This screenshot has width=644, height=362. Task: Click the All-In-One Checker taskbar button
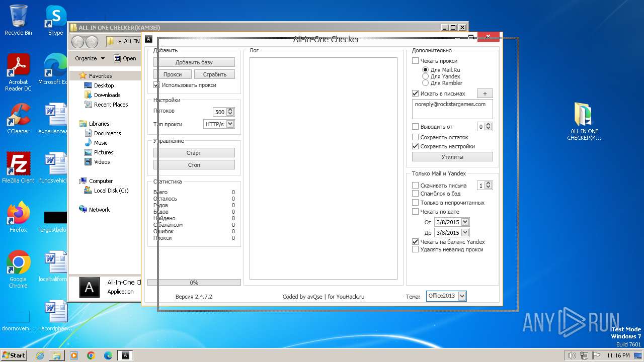[x=125, y=355]
